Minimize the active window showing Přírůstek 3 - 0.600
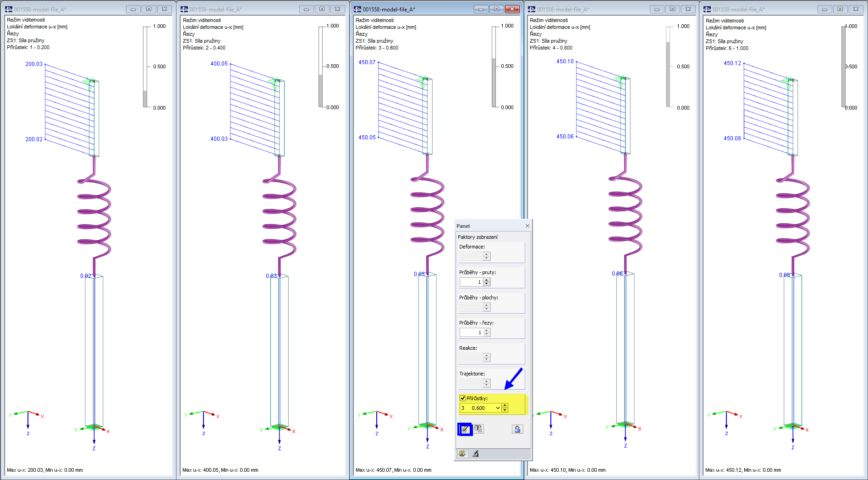The image size is (868, 480). coord(481,9)
